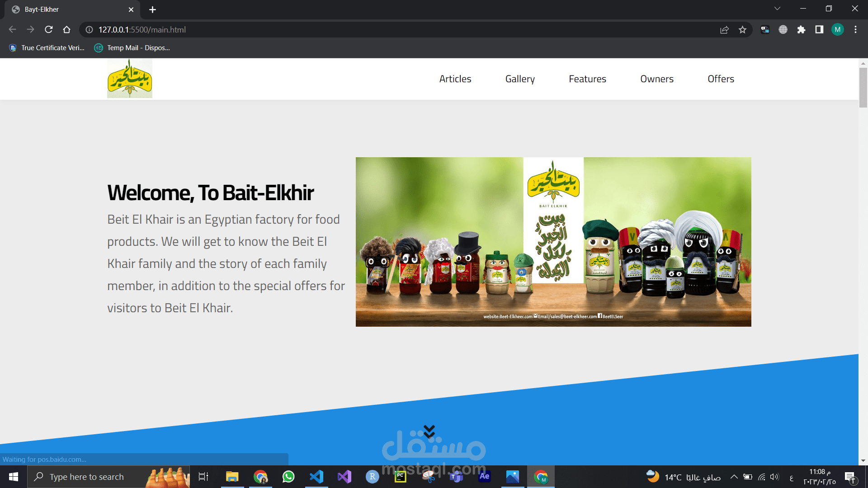Show hidden system tray icons

[x=734, y=477]
